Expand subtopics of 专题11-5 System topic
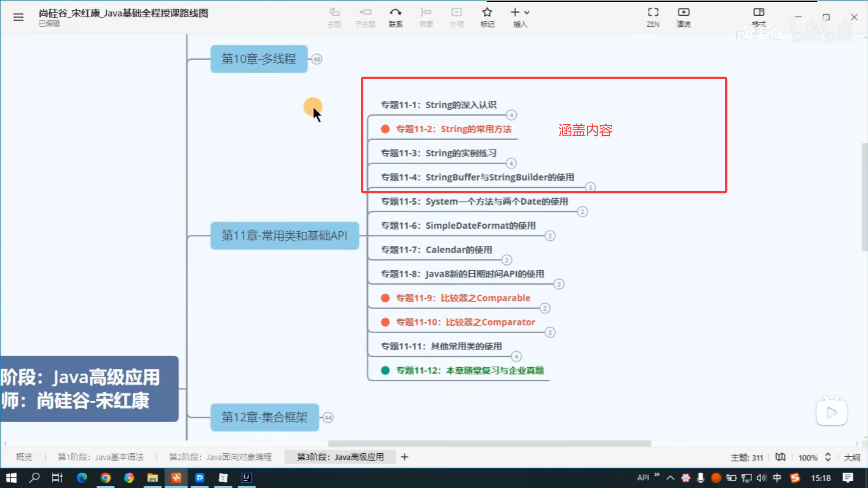The image size is (868, 488). pos(582,211)
